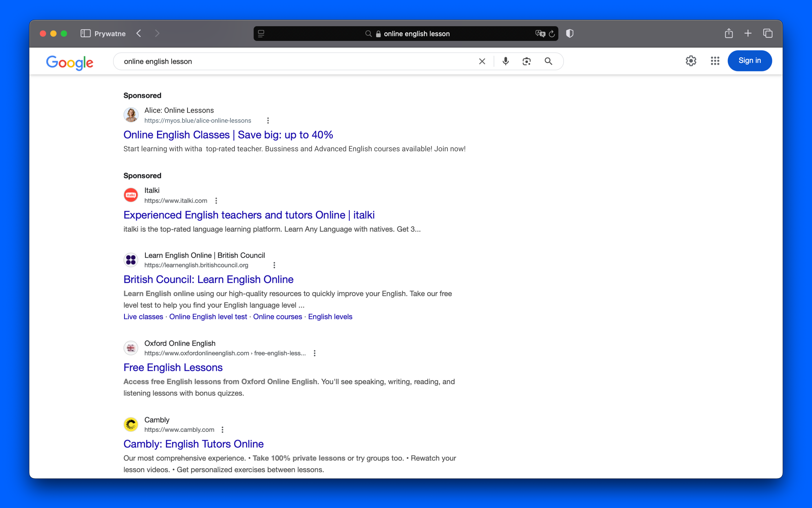Image resolution: width=812 pixels, height=508 pixels.
Task: Click the https://www.cambly.com URL text
Action: coord(179,430)
